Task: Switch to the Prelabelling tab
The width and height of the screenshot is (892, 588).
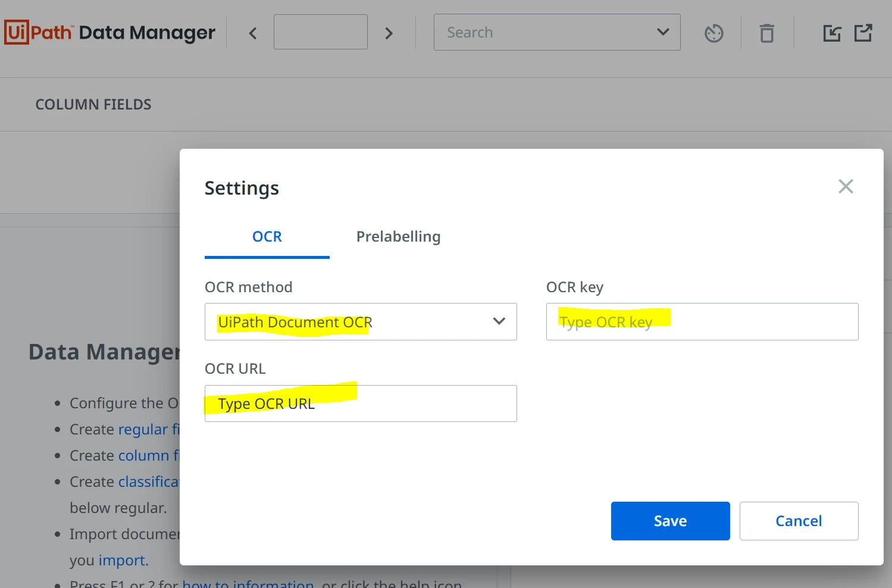Action: [x=398, y=237]
